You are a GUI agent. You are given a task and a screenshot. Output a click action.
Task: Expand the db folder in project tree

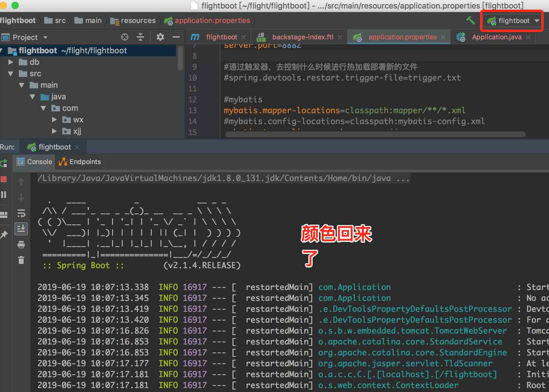11,62
